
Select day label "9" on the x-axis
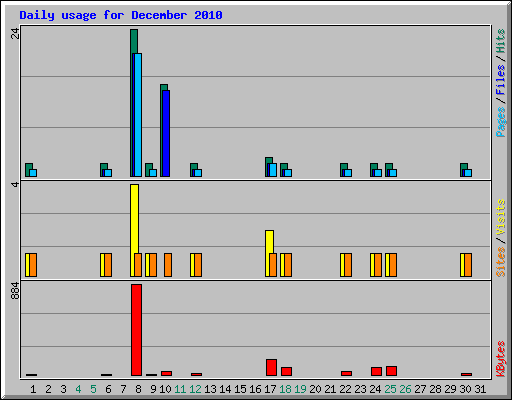coord(153,389)
